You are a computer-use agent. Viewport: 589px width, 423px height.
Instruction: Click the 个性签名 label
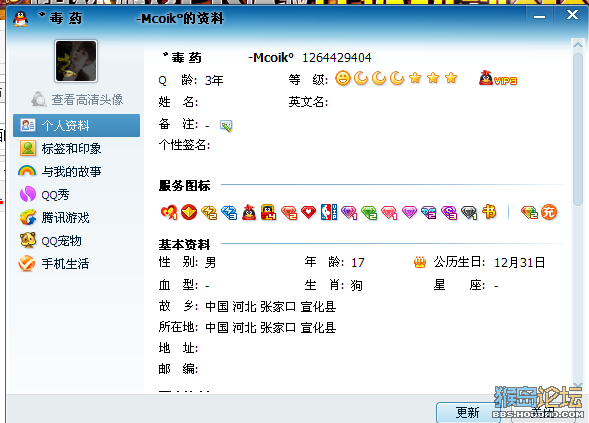[184, 145]
